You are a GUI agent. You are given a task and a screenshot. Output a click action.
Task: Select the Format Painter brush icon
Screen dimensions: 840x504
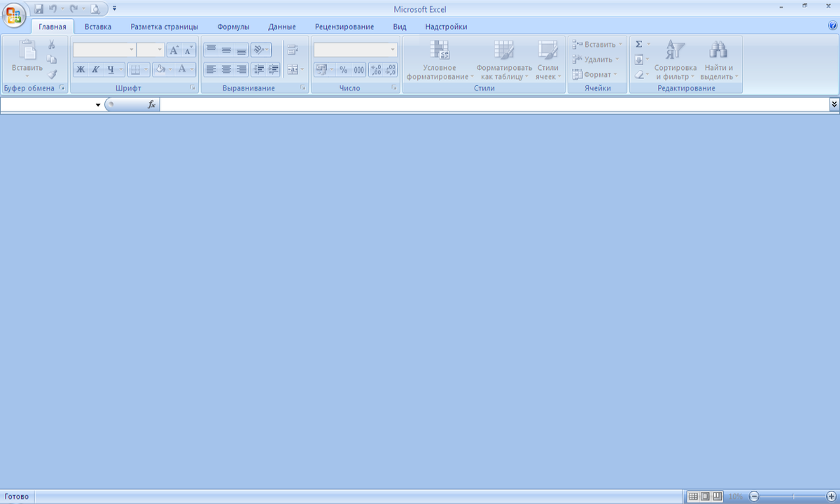(52, 74)
